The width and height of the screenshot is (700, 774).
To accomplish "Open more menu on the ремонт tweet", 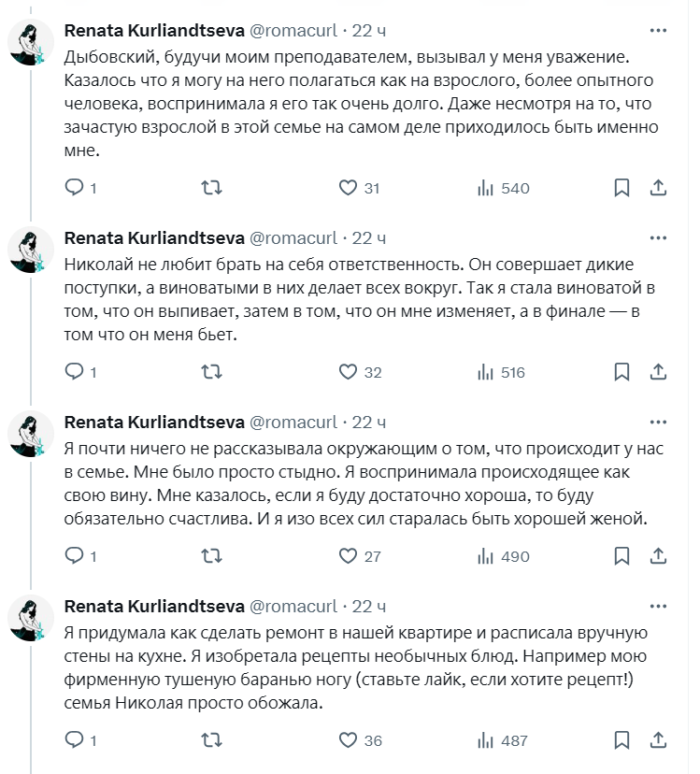I will tap(658, 606).
